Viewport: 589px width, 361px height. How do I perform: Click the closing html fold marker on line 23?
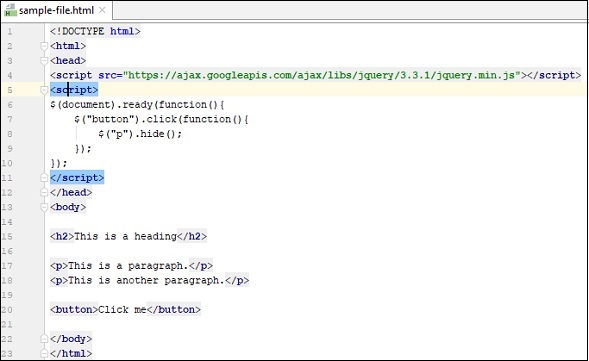44,353
